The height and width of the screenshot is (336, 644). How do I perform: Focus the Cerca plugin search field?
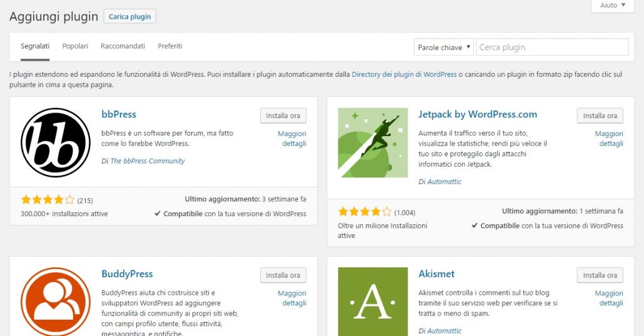pyautogui.click(x=552, y=47)
